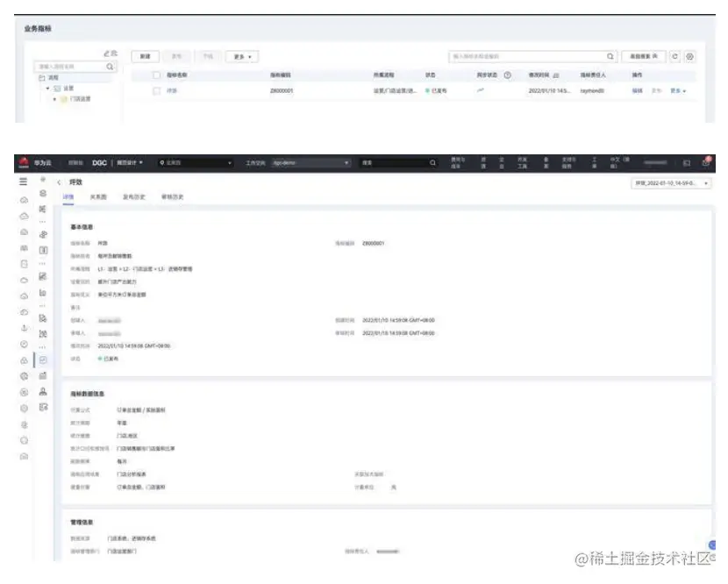Open the column settings gear icon
The image size is (728, 584).
(x=690, y=57)
